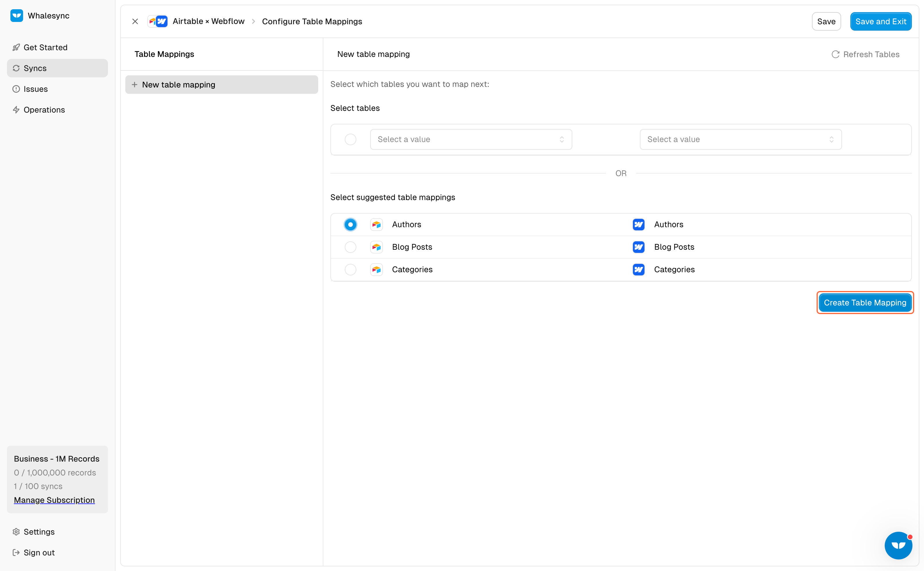
Task: Click the Webflow Authors table name
Action: coord(669,224)
